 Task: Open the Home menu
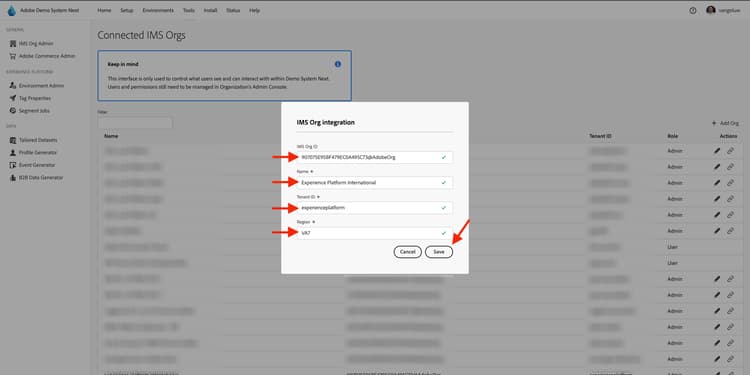[104, 11]
